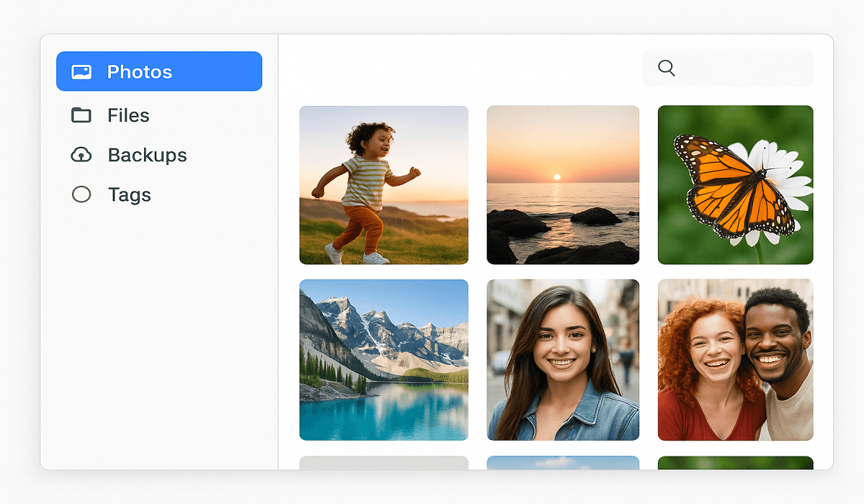Image resolution: width=864 pixels, height=504 pixels.
Task: Focus the search input field
Action: (728, 68)
